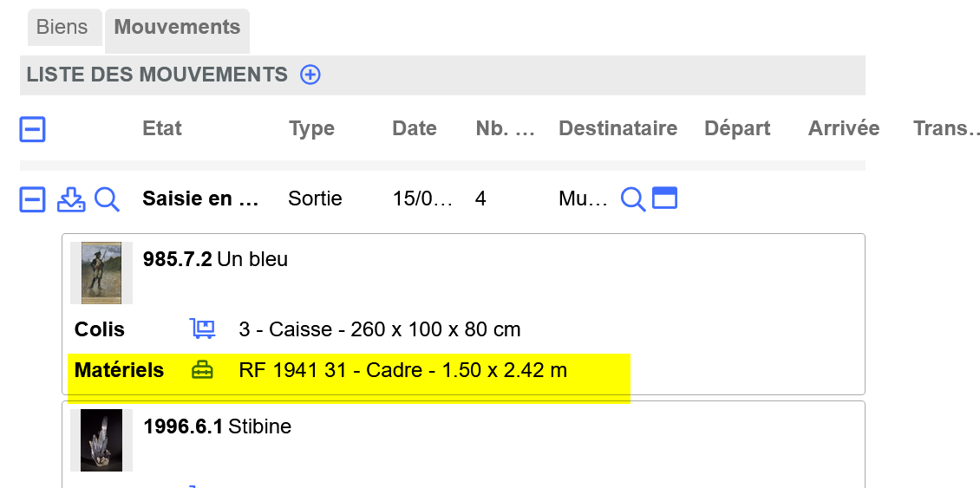Add a new movement with plus icon
The width and height of the screenshot is (980, 488).
(x=310, y=75)
